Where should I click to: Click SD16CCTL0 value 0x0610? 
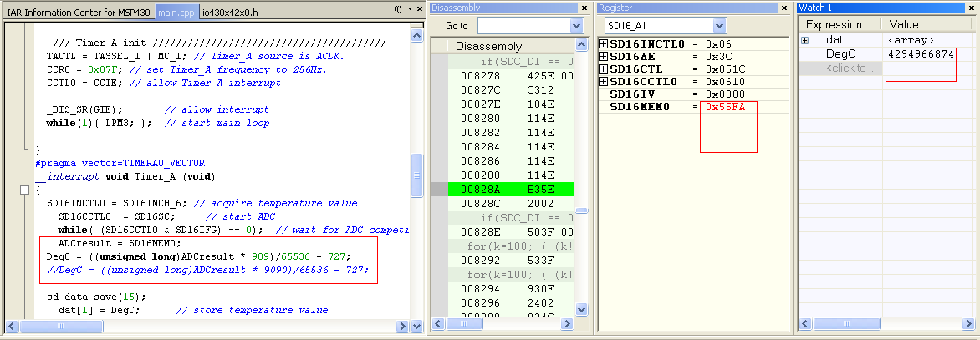click(x=725, y=82)
